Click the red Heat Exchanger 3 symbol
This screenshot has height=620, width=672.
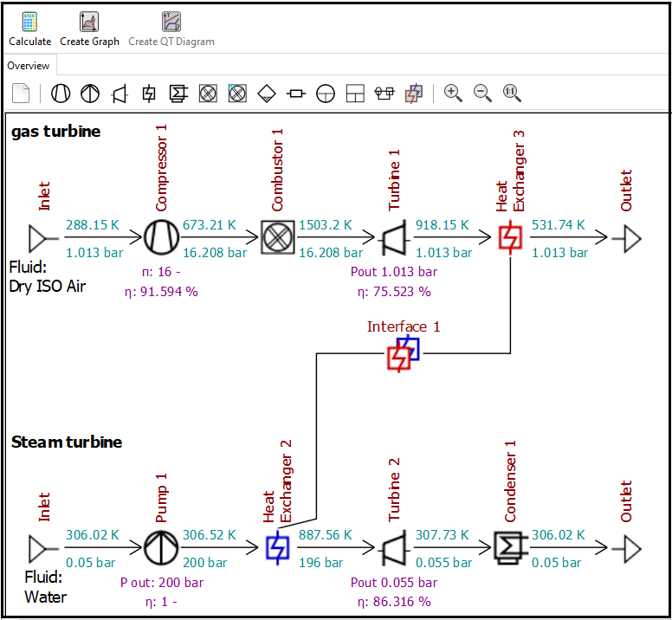click(x=511, y=236)
